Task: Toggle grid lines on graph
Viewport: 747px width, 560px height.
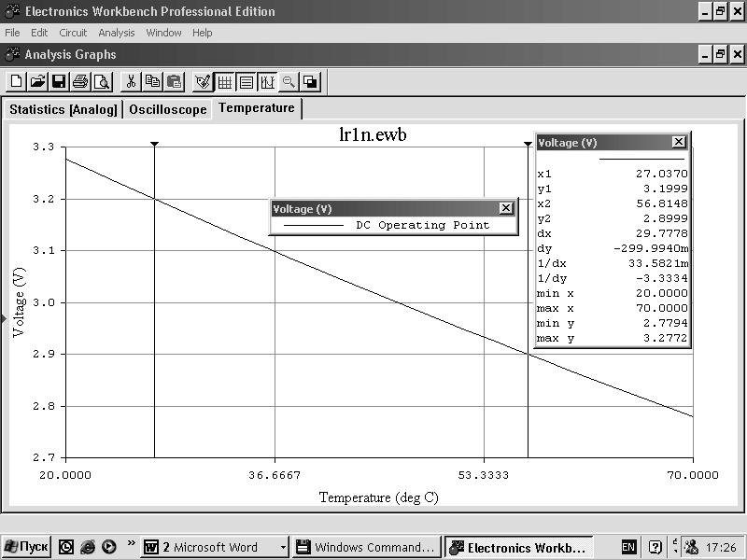Action: [x=224, y=82]
